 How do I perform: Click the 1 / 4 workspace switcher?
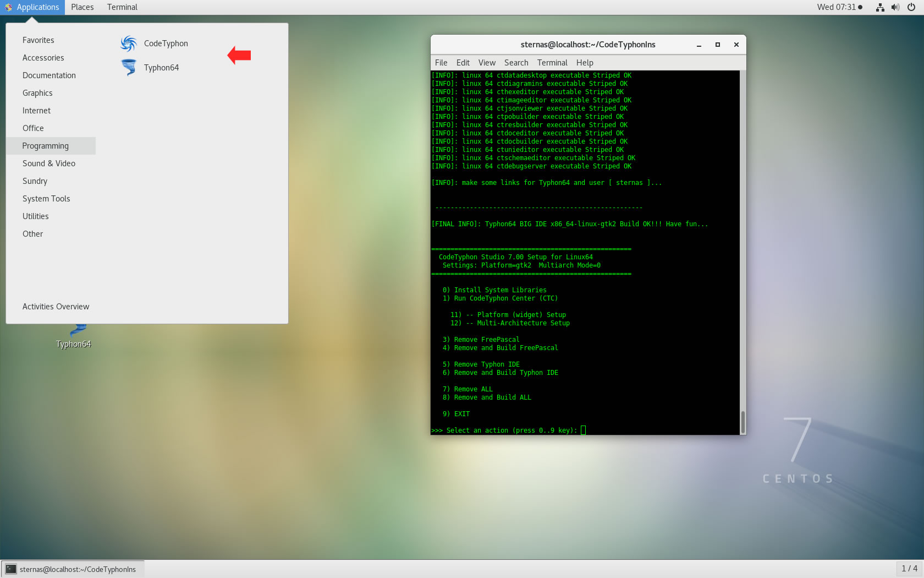[910, 569]
